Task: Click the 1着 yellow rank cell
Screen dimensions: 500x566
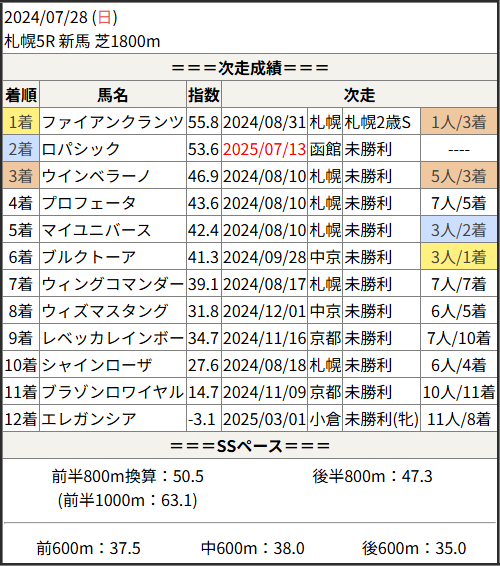Action: coord(21,122)
